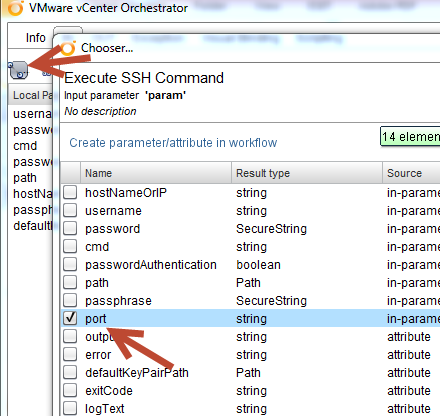Click Create parameter/attribute in workflow link
Viewport: 440px width, 416px height.
(173, 143)
